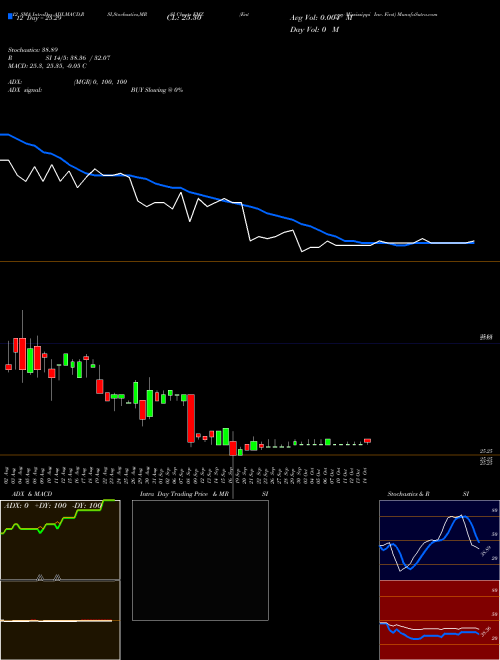Viewport: 500px width, 660px height.
Task: Click the '25.25' price axis label
Action: 486,451
